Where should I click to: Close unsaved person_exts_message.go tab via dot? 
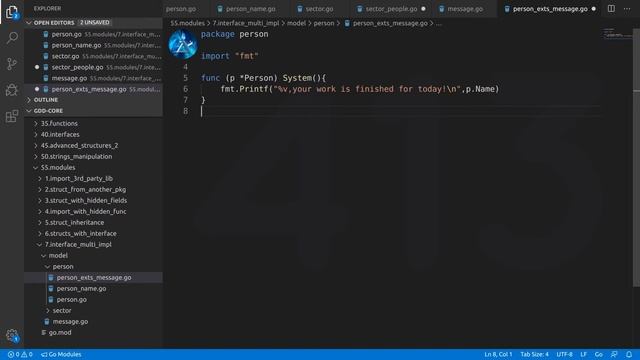(593, 9)
